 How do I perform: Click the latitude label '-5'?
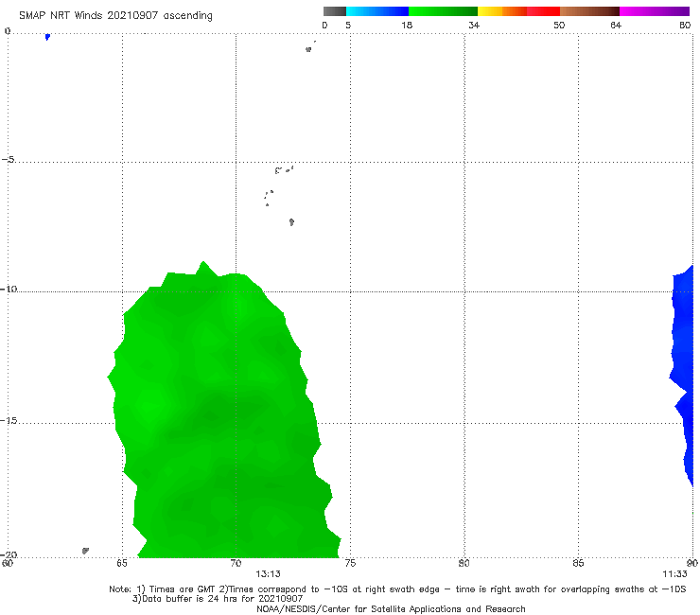pos(8,160)
